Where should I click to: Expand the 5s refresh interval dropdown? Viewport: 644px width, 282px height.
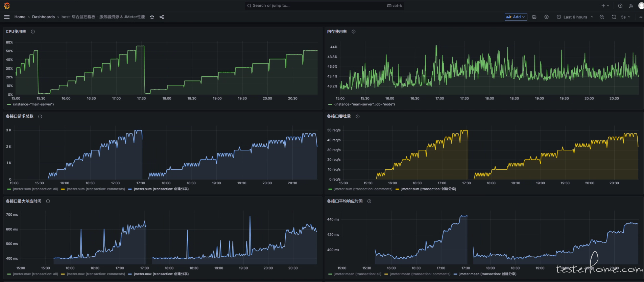pos(626,17)
